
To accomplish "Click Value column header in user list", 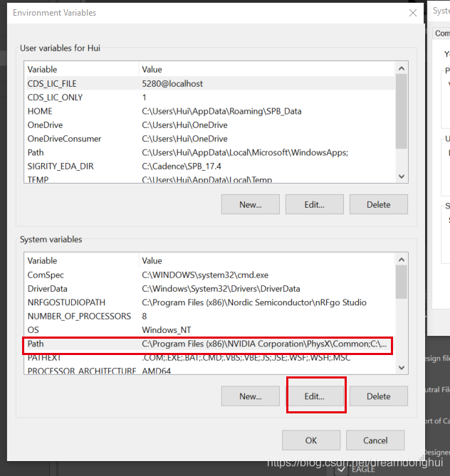I will click(268, 70).
